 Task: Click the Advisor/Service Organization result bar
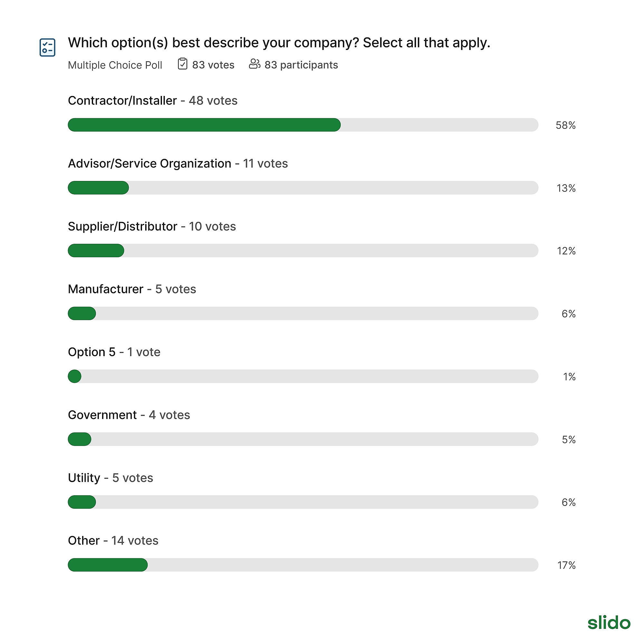(303, 188)
